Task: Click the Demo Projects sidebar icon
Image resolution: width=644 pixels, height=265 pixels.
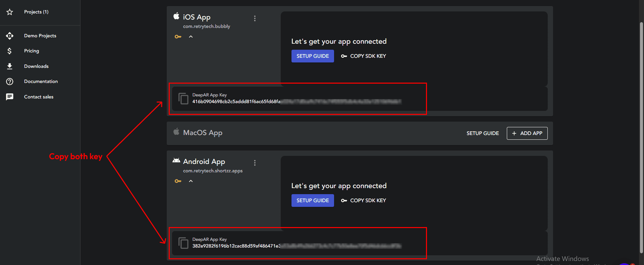Action: point(10,36)
